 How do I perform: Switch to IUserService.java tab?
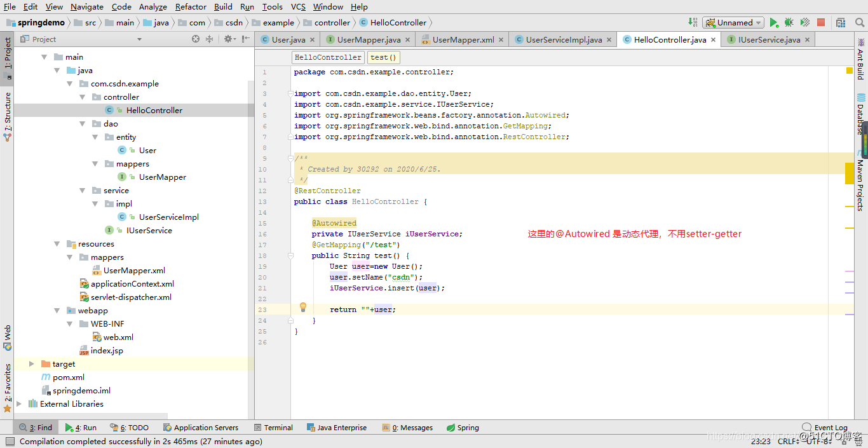point(769,39)
